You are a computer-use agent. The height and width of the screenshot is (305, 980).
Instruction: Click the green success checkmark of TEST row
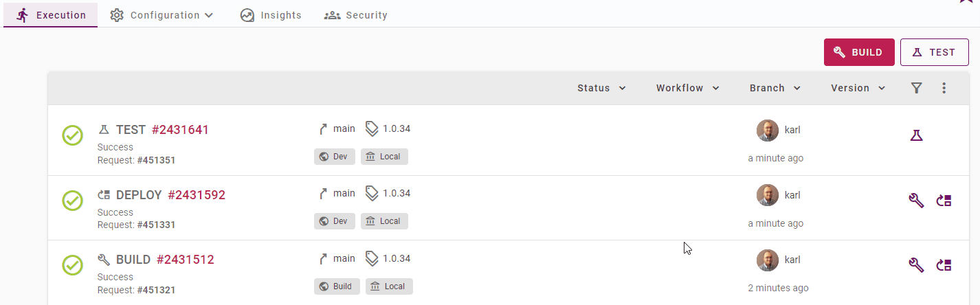pyautogui.click(x=73, y=135)
